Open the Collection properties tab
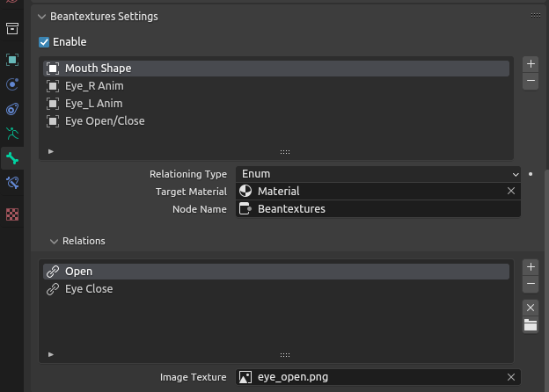The height and width of the screenshot is (392, 549). point(12,29)
